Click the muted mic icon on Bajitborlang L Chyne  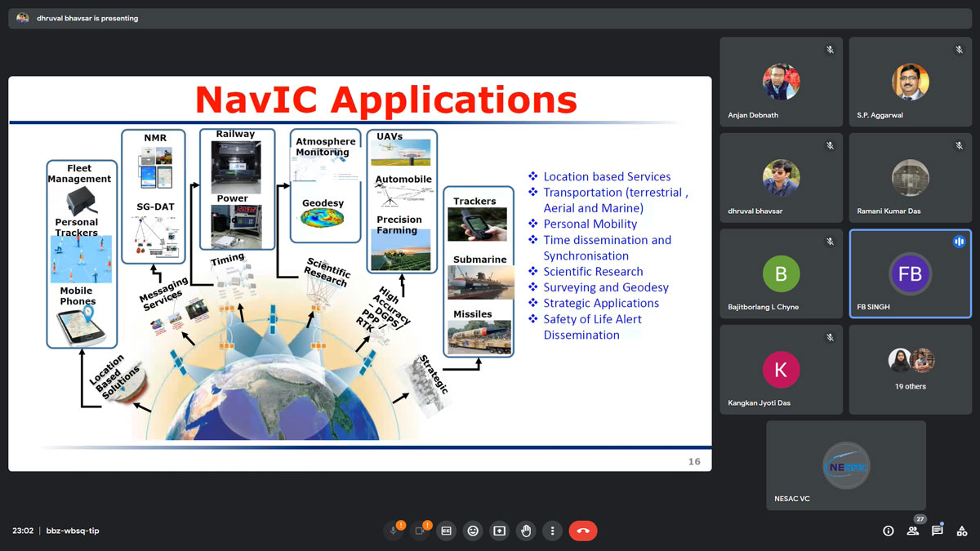[830, 242]
